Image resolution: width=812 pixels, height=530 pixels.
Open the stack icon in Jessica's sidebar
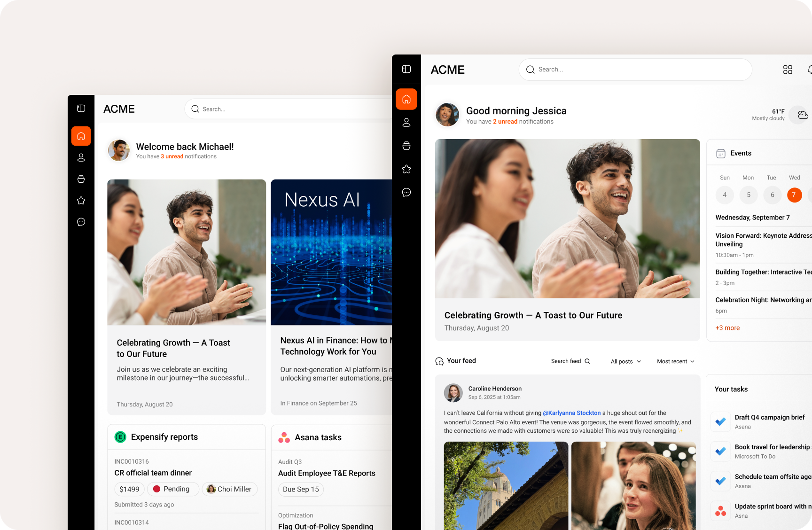(x=406, y=146)
